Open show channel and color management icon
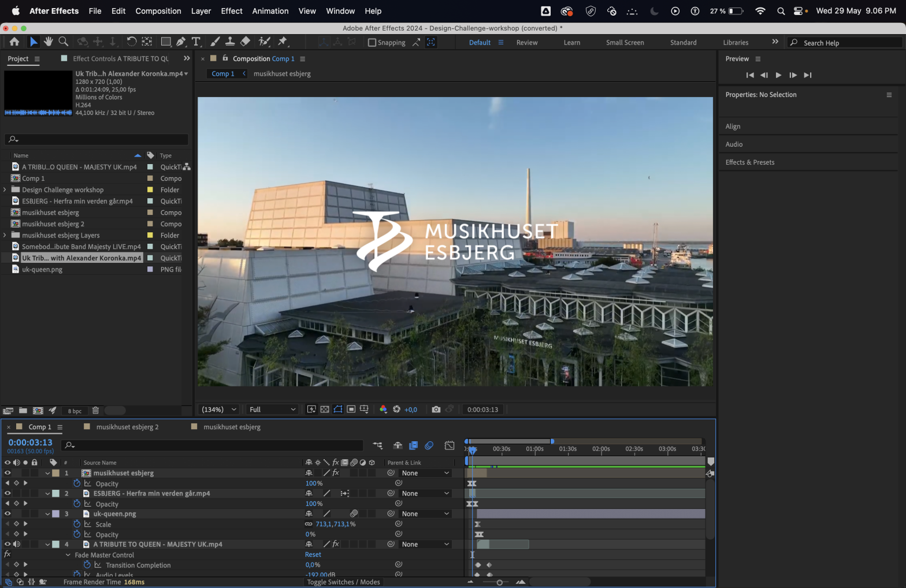906x588 pixels. click(x=383, y=410)
